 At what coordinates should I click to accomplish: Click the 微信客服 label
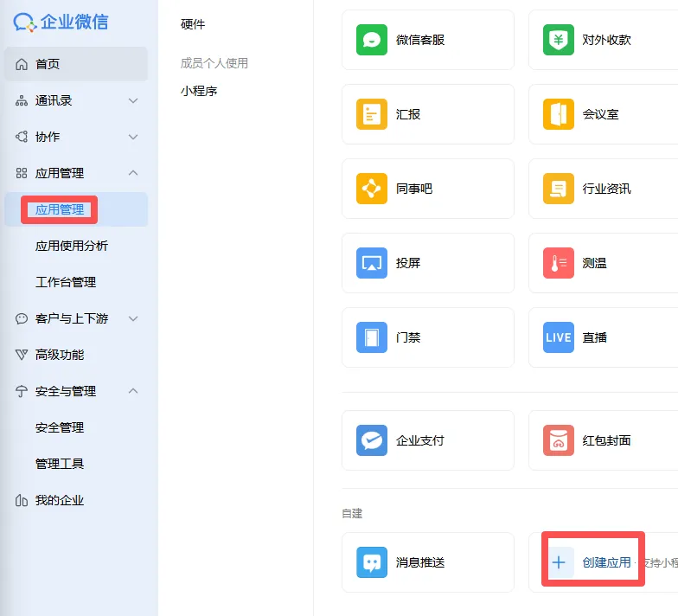coord(420,40)
